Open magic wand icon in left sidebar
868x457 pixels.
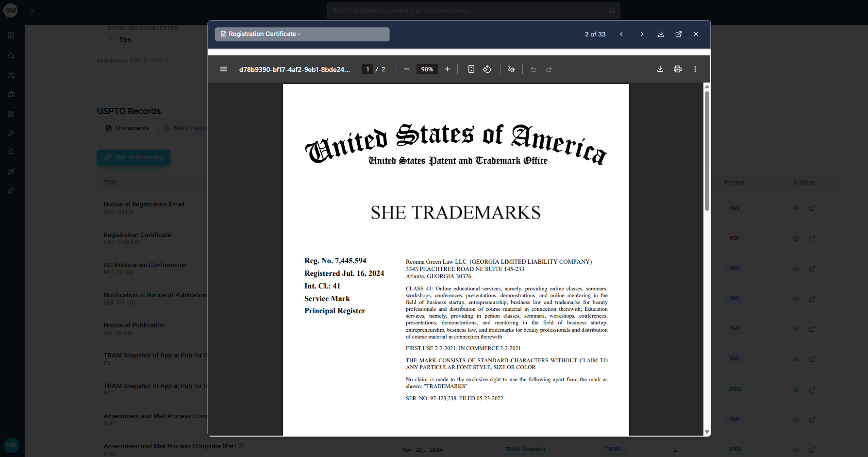(11, 171)
